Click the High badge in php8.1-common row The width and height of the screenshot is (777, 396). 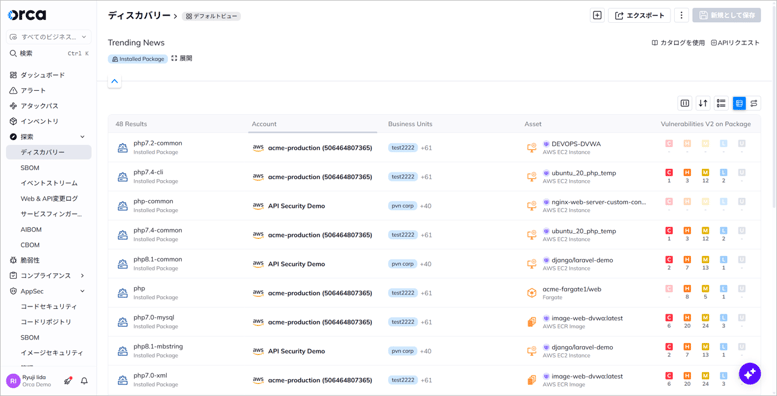(687, 260)
